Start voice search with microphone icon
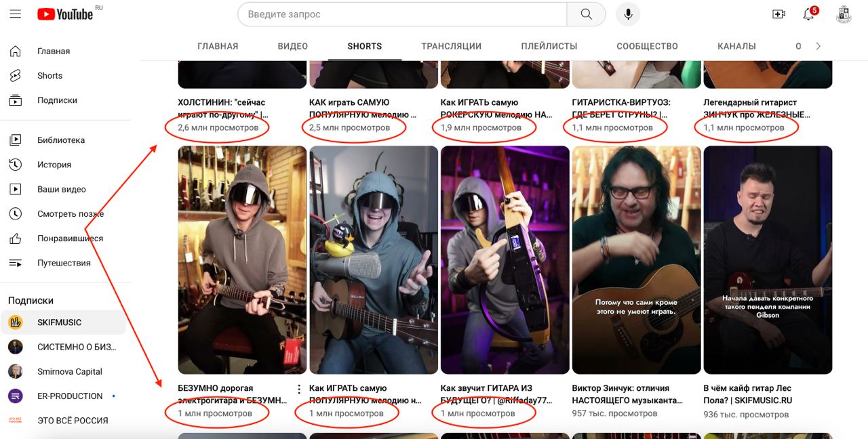This screenshot has width=868, height=439. tap(628, 14)
